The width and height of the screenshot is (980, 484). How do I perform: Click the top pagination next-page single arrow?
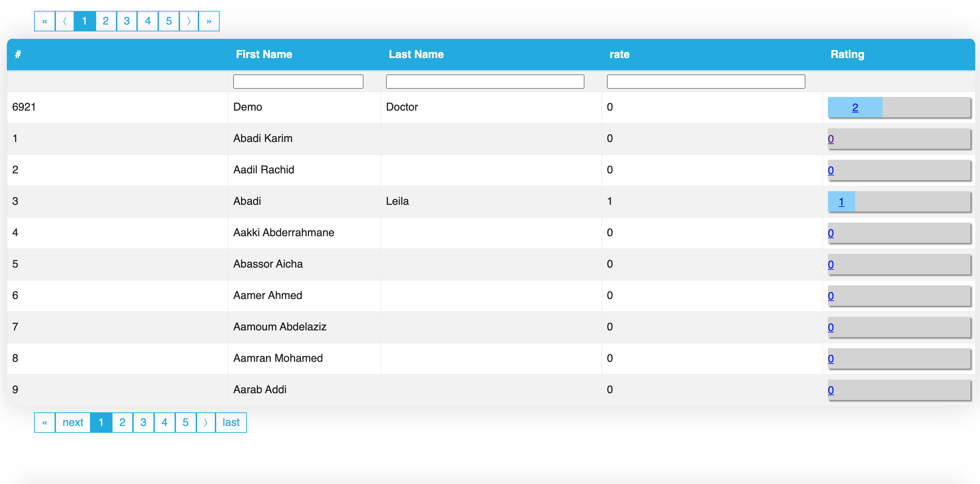(x=189, y=21)
